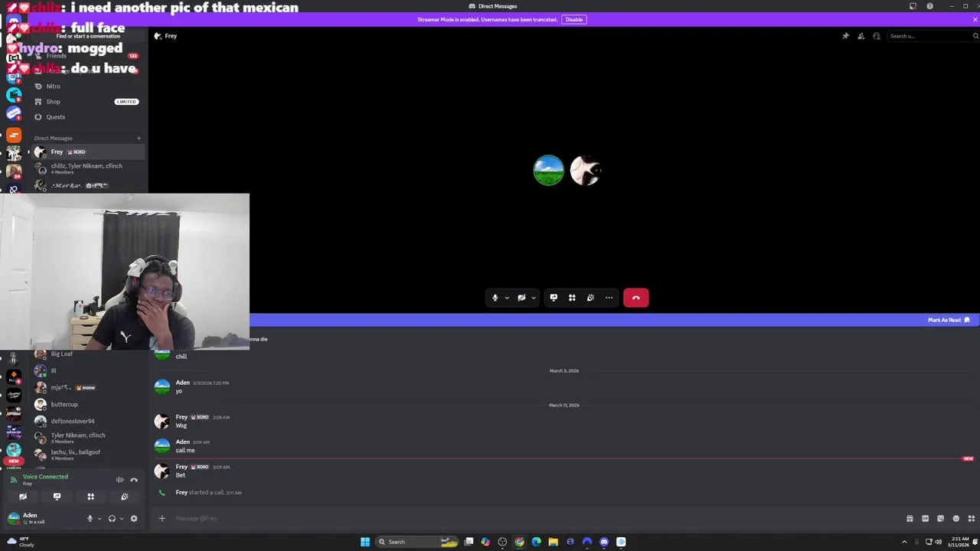Open emoji picker in message bar
The image size is (980, 551).
(955, 518)
